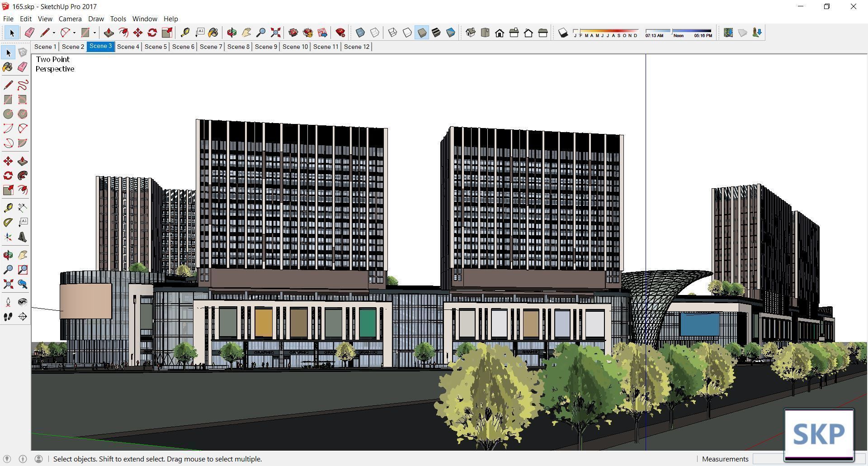Select the Eraser tool in top toolbar

point(29,33)
